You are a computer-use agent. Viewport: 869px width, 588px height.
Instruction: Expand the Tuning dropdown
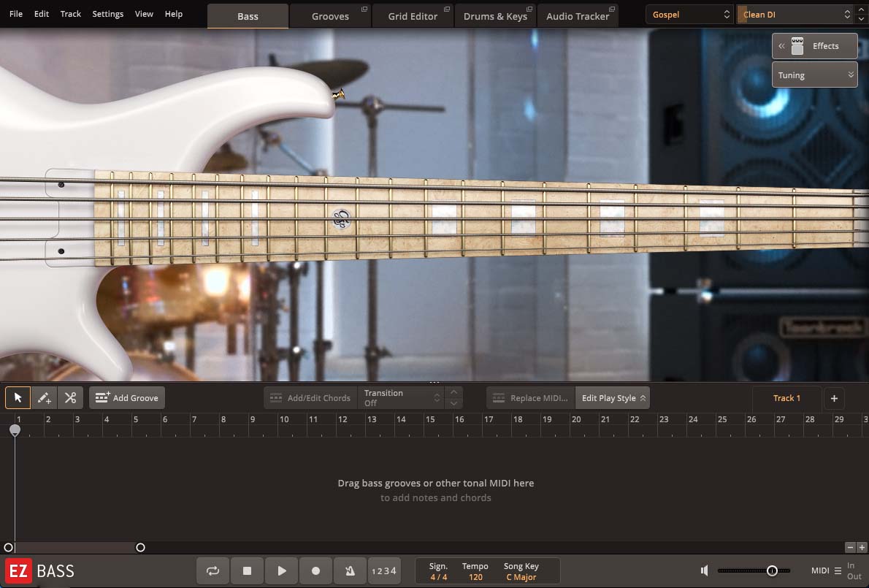point(814,75)
